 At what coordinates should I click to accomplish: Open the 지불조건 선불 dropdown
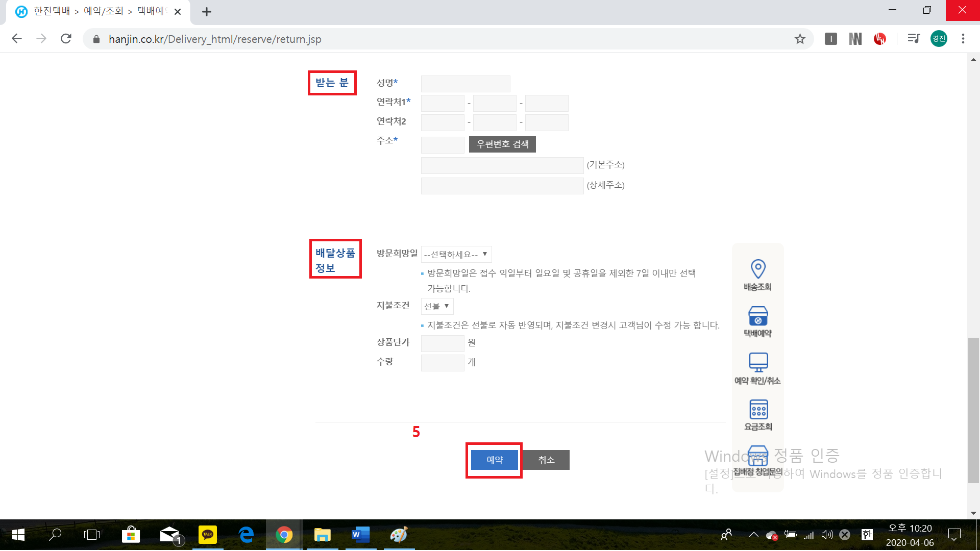click(x=437, y=306)
